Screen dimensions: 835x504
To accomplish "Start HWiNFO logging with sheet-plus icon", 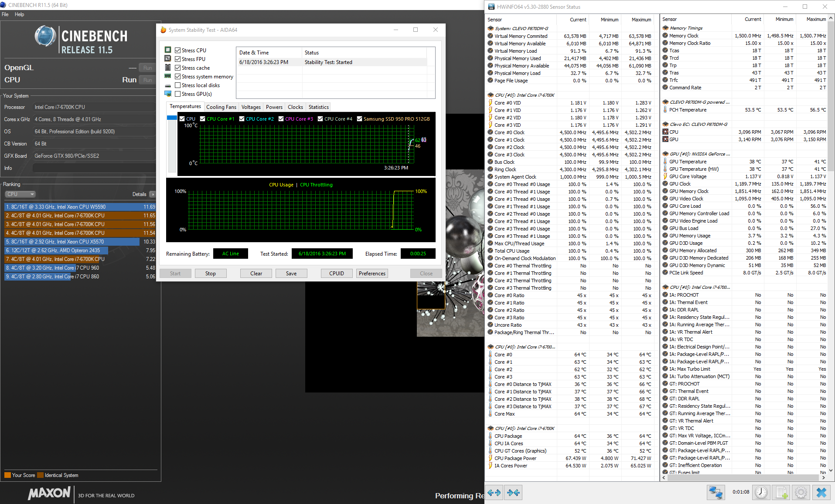I will click(781, 493).
